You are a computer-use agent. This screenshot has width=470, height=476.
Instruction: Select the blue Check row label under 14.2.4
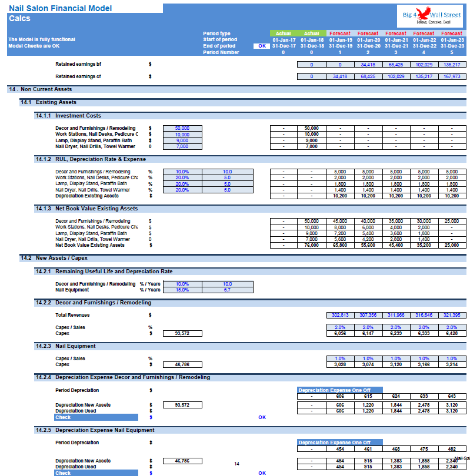[x=96, y=417]
